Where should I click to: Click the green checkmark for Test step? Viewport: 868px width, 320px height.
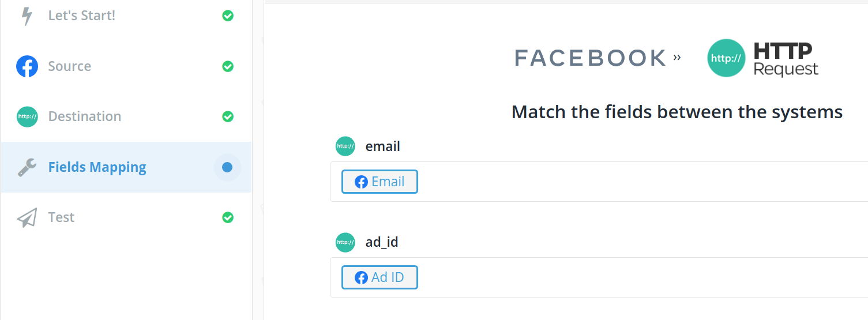coord(228,217)
